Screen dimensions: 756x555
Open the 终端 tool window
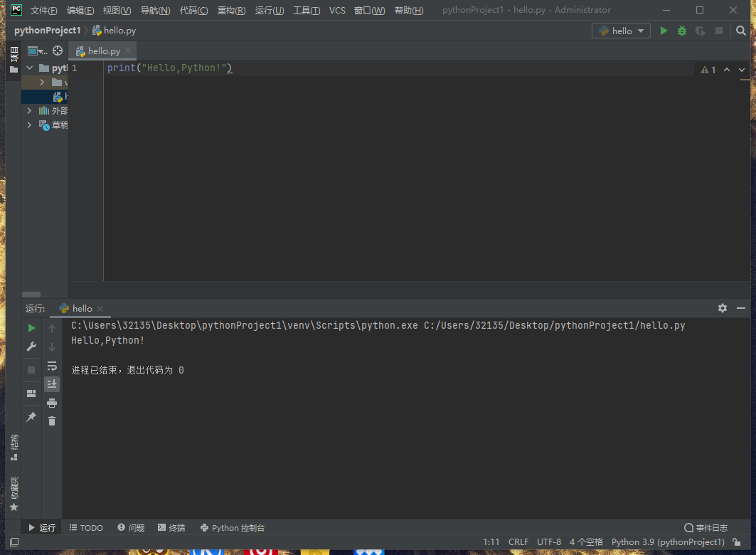tap(171, 528)
